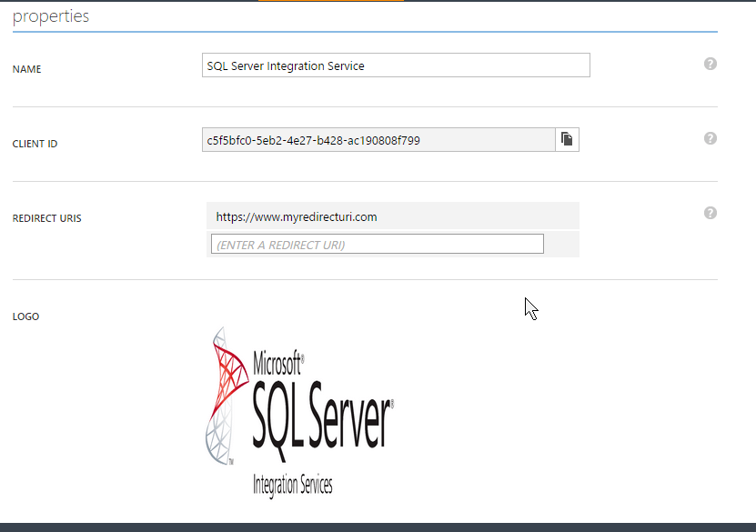
Task: Click the LOGO label
Action: 26,316
